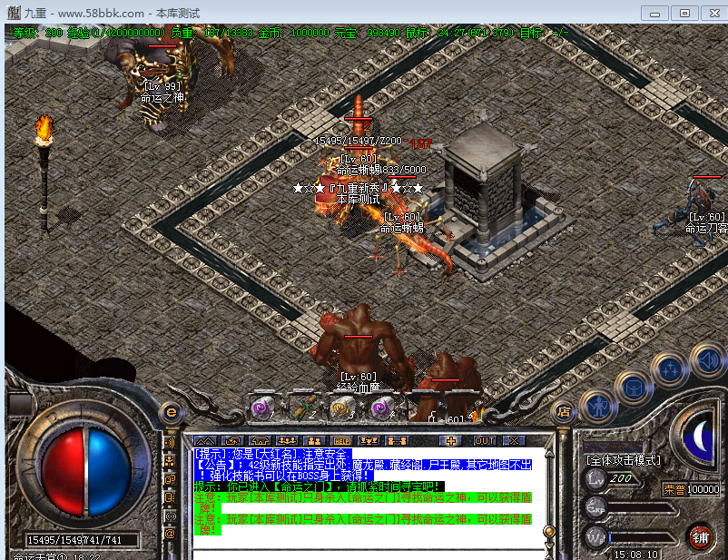
Task: Open the two-person party icon
Action: coord(314,441)
